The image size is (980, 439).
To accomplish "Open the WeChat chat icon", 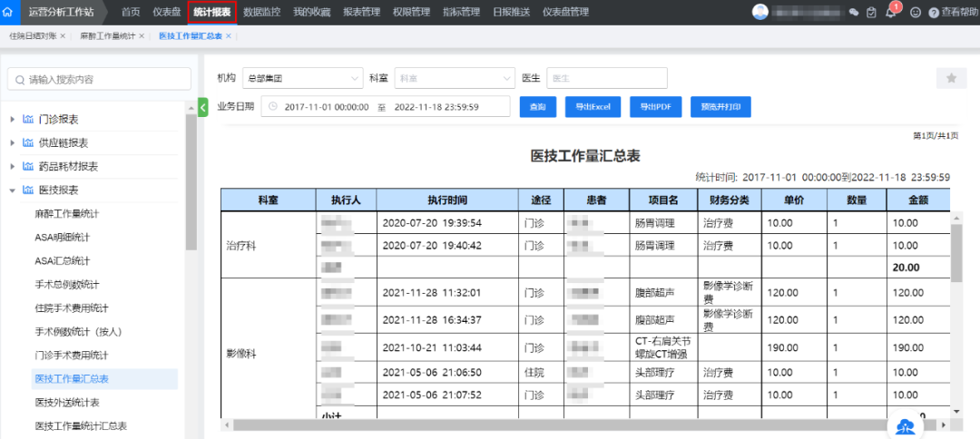I will [854, 13].
